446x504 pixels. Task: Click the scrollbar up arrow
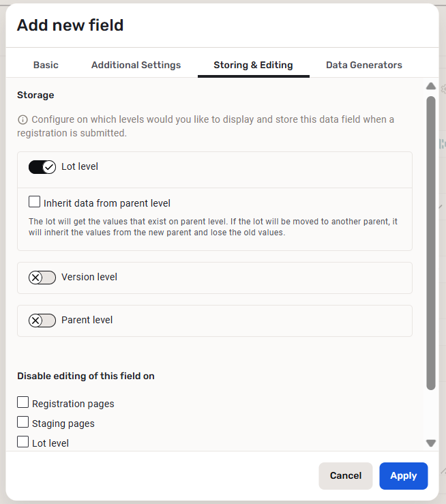point(430,87)
